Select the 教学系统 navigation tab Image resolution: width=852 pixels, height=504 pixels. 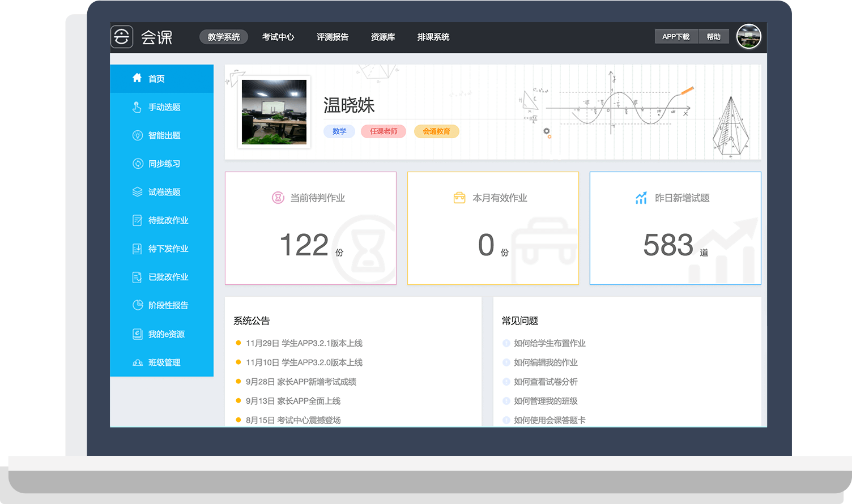pos(224,37)
